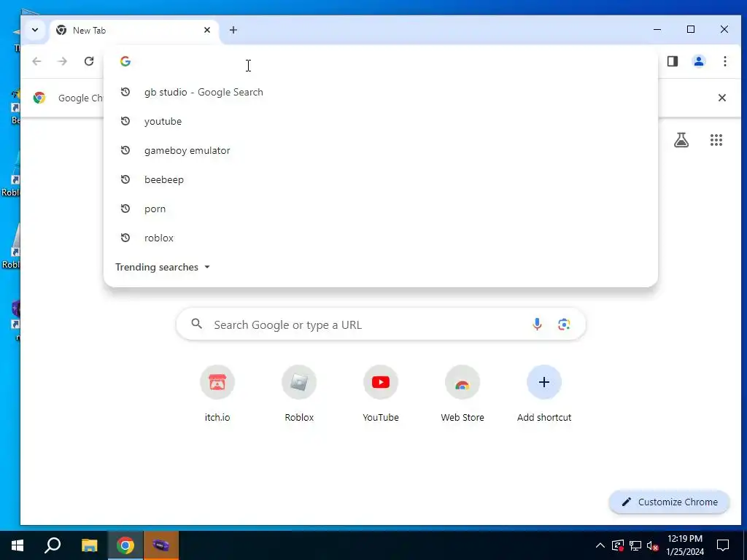Click the network tray icon
The image size is (747, 560).
tap(635, 545)
